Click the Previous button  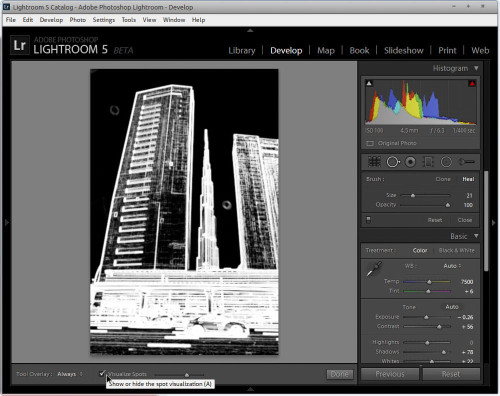coord(390,374)
